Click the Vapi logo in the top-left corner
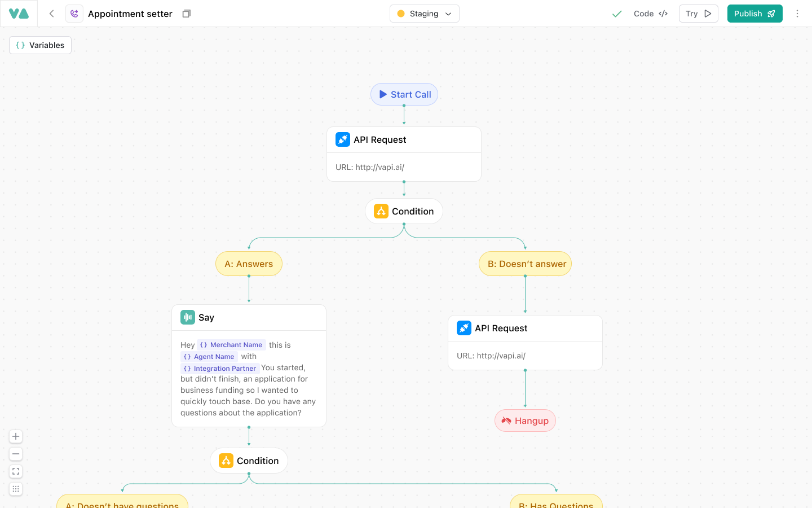 19,13
